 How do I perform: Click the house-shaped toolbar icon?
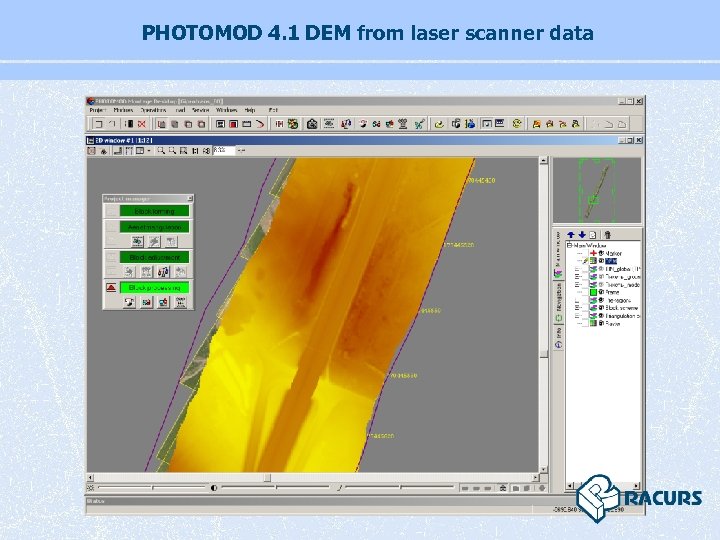tap(312, 124)
